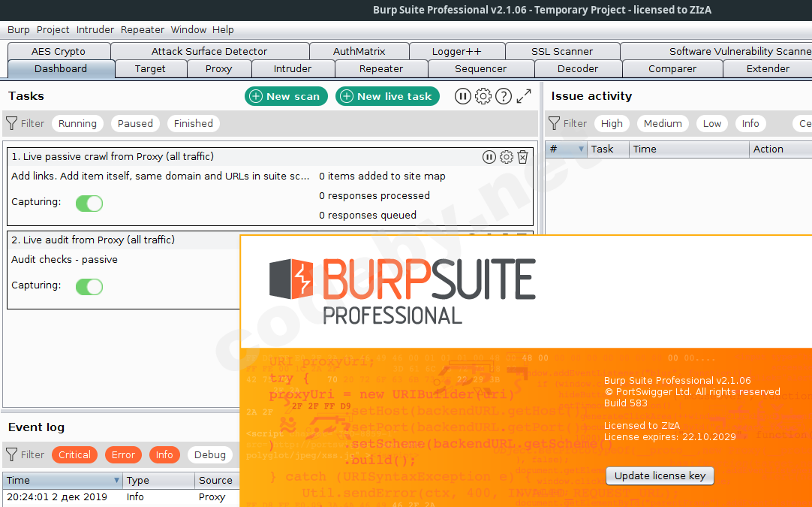Viewport: 812px width, 507px height.
Task: Pause all tasks in Tasks header
Action: tap(462, 96)
